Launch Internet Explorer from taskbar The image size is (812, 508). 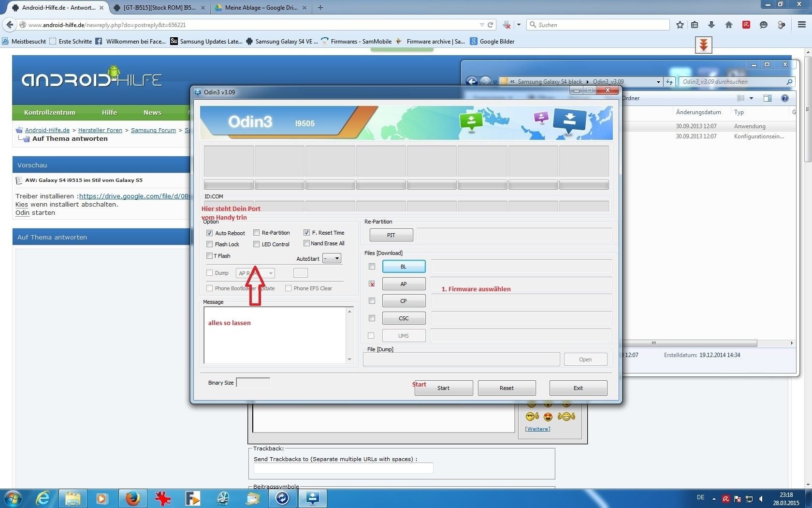(43, 498)
